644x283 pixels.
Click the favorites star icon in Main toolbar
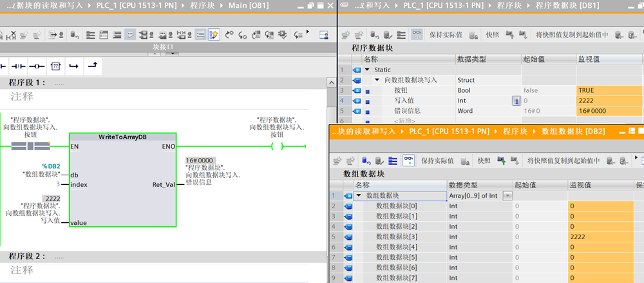(214, 34)
